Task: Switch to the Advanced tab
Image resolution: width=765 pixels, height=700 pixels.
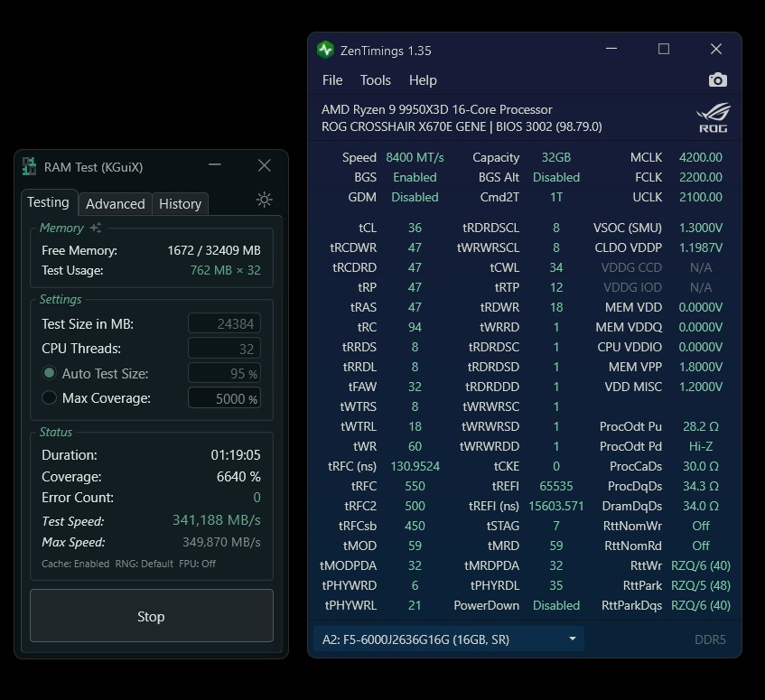Action: pyautogui.click(x=115, y=203)
